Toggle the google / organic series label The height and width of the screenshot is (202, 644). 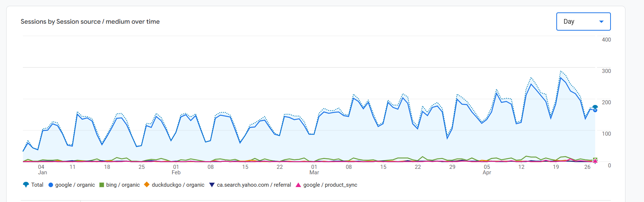pyautogui.click(x=75, y=185)
